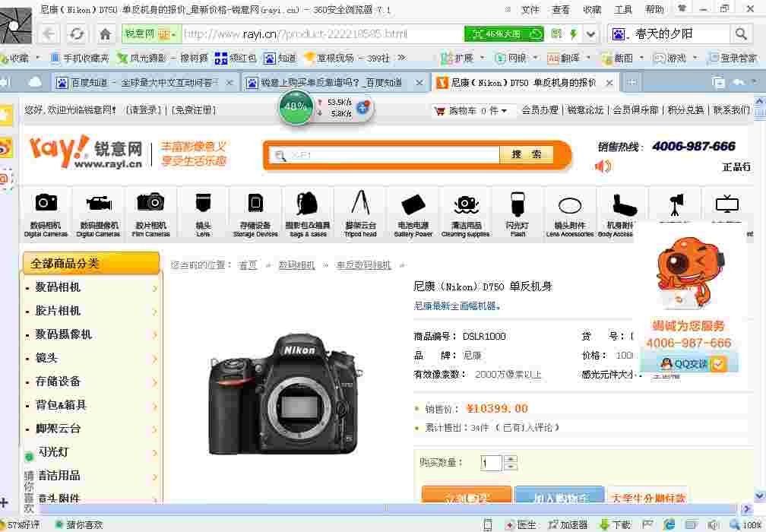This screenshot has width=766, height=532.
Task: Switch to the 百度知道 first tab
Action: [x=140, y=82]
